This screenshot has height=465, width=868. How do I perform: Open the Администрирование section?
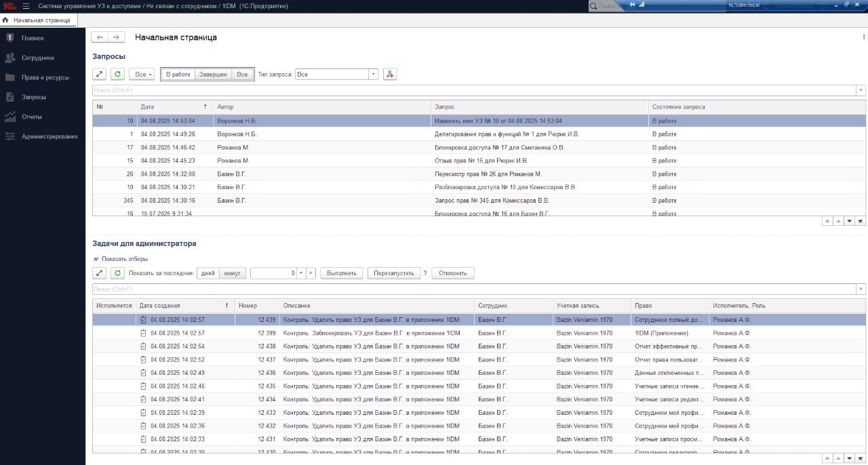tap(49, 136)
